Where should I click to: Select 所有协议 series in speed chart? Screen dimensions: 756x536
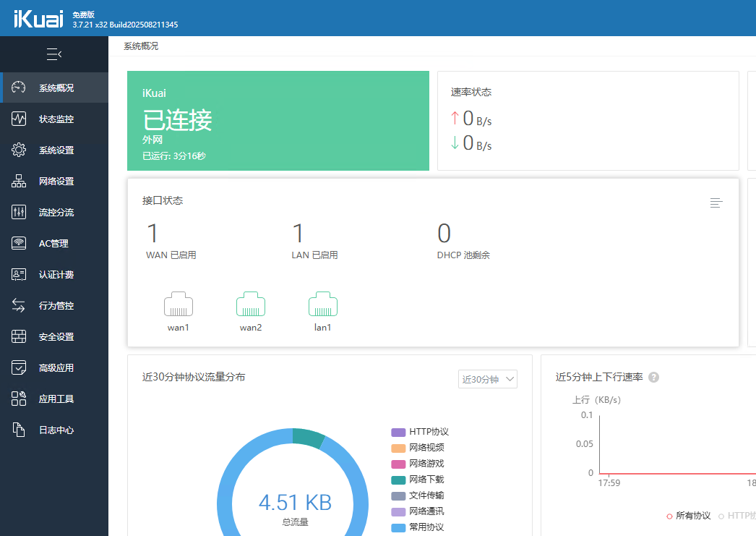click(x=689, y=516)
